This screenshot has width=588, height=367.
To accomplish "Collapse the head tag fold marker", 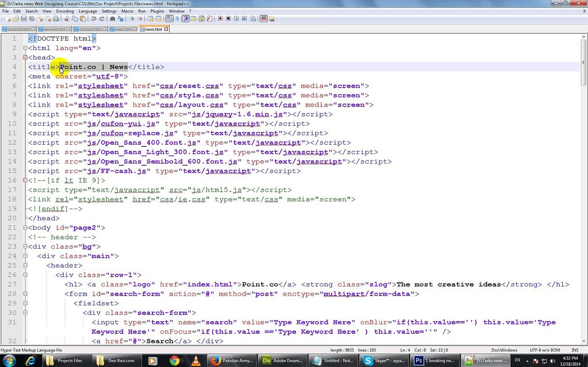I will click(x=25, y=58).
